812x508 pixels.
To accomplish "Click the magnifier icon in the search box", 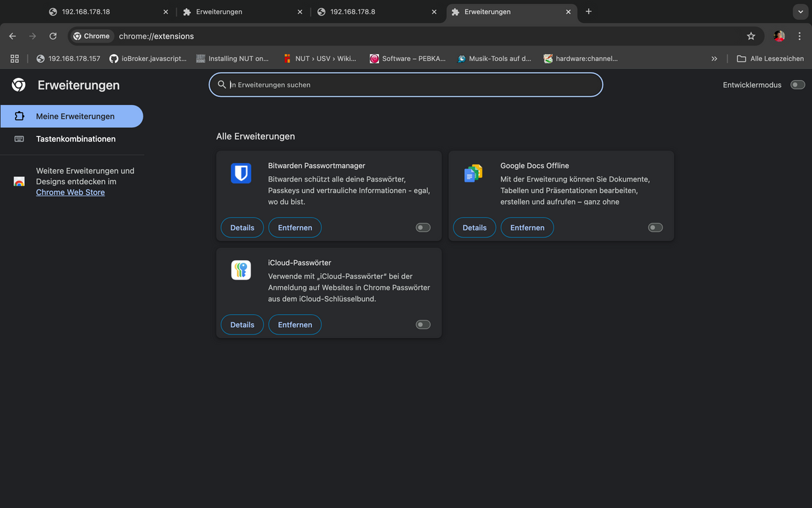I will pos(222,85).
